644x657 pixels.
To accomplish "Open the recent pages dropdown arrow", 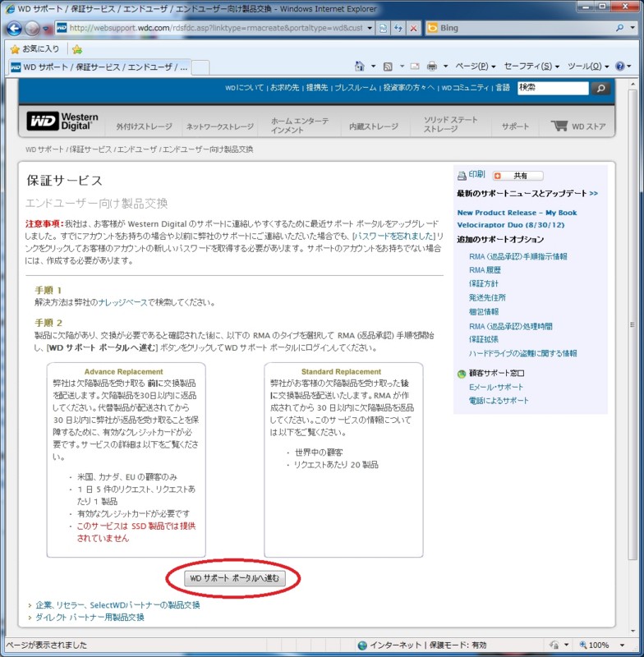I will (x=46, y=29).
